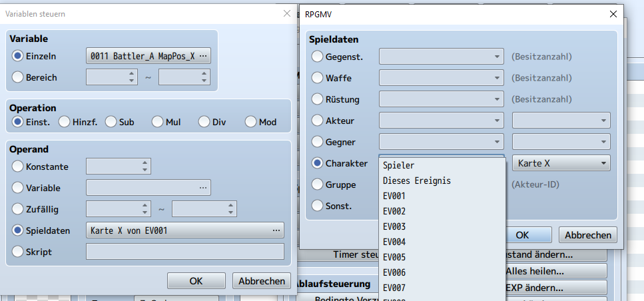Screen dimensions: 644x301
Task: Open the Rüstung armor dropdown
Action: (441, 99)
